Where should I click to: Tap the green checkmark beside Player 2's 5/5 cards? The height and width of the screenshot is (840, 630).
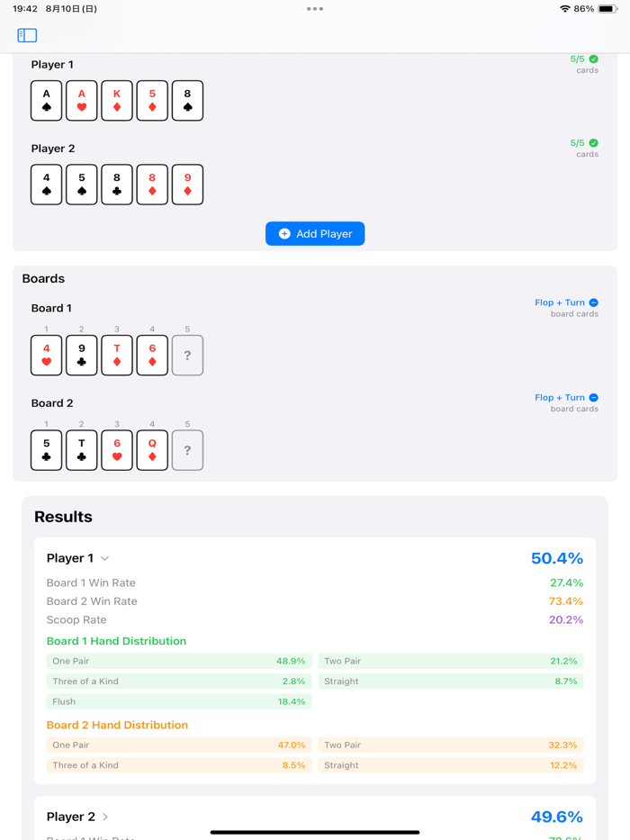tap(593, 141)
